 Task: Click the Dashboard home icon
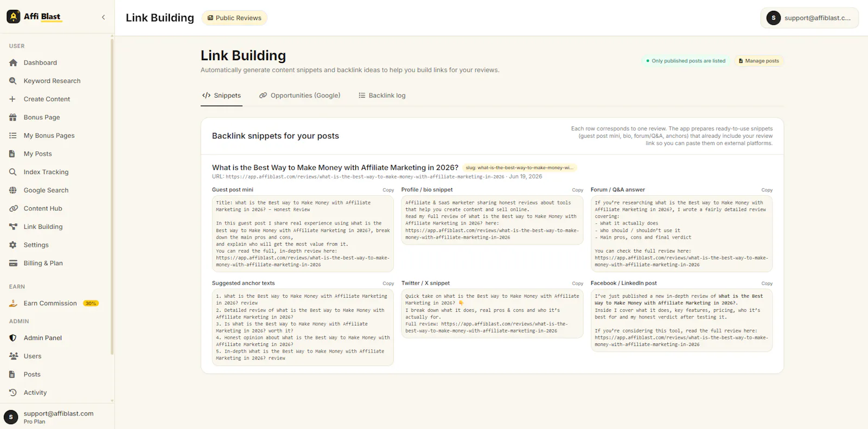tap(13, 63)
